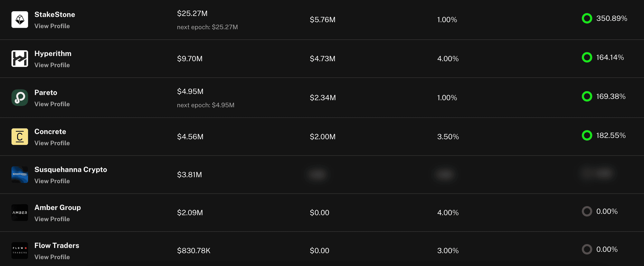This screenshot has width=644, height=266.
Task: Click the Susquehanna Crypto logo thumbnail
Action: pyautogui.click(x=20, y=175)
